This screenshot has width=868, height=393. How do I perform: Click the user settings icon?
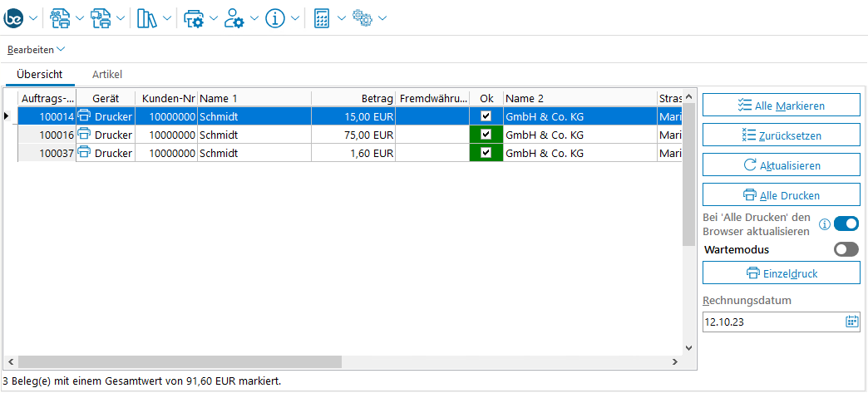[234, 17]
